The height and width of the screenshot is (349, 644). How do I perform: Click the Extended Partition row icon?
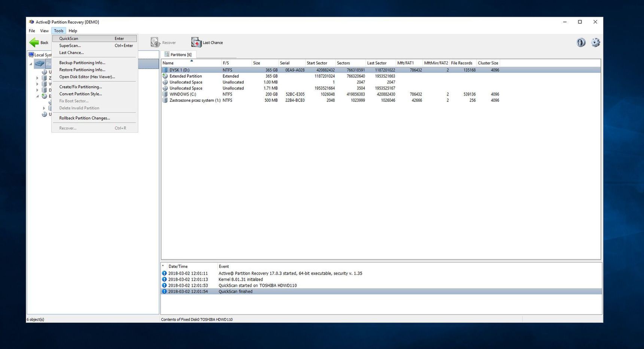165,76
